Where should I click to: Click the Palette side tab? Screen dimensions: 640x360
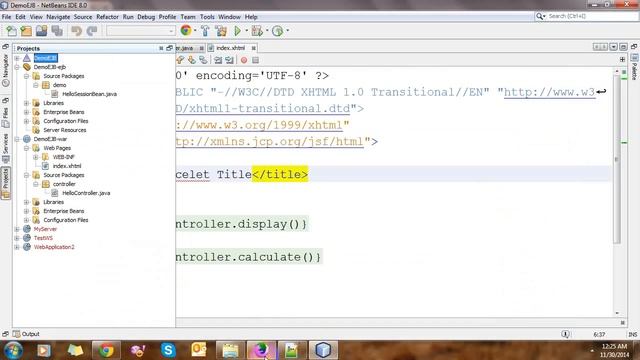[634, 67]
